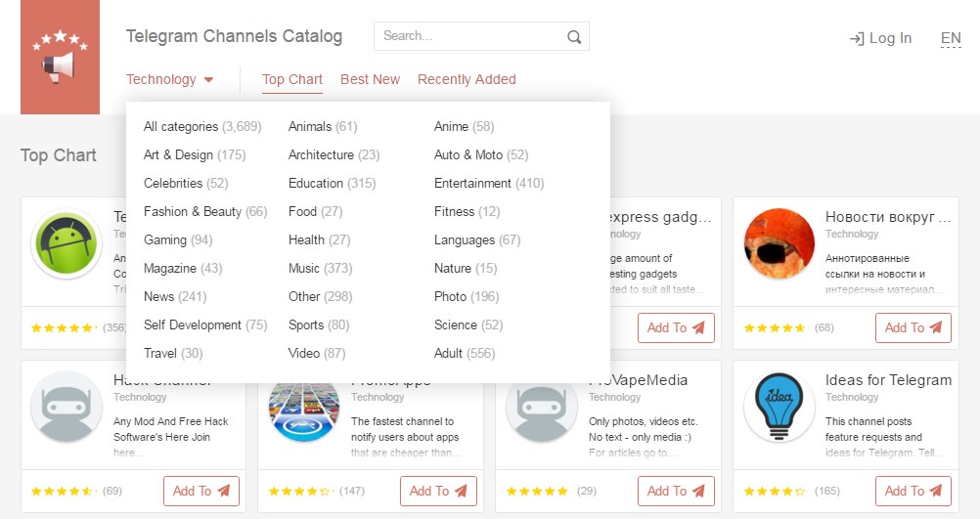Collapse the Technology category dropdown
The height and width of the screenshot is (519, 980).
(170, 80)
